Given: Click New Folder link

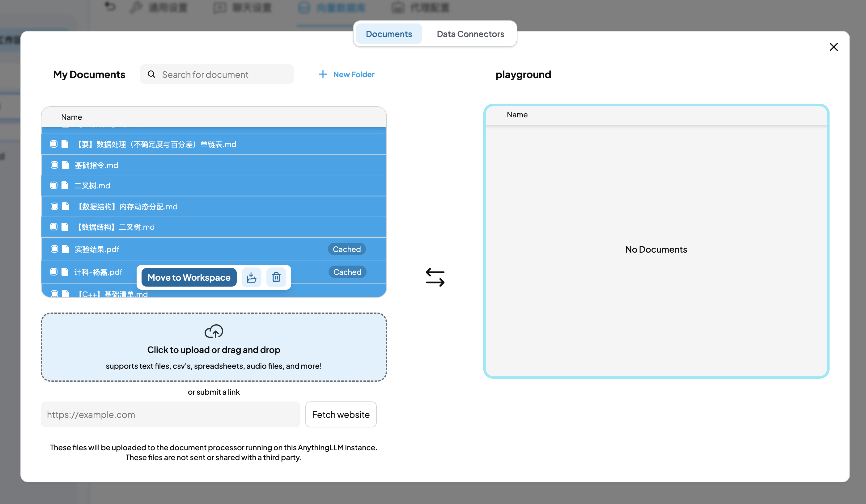Looking at the screenshot, I should point(354,74).
